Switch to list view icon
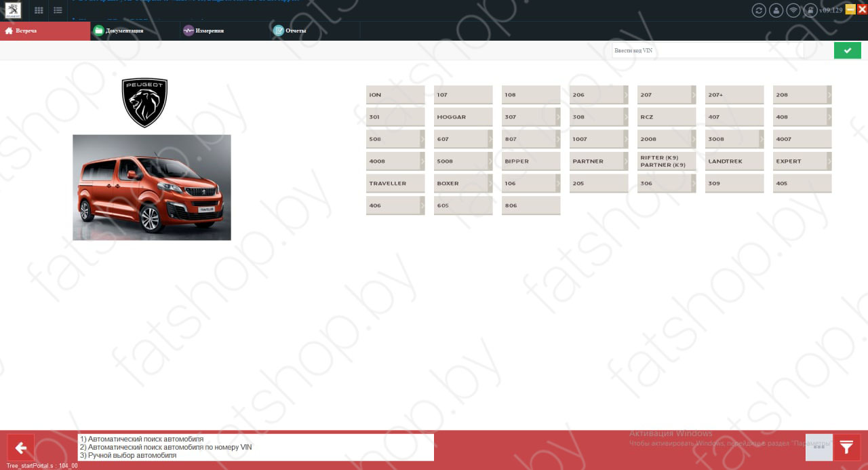Screen dimensions: 868x470 point(58,10)
